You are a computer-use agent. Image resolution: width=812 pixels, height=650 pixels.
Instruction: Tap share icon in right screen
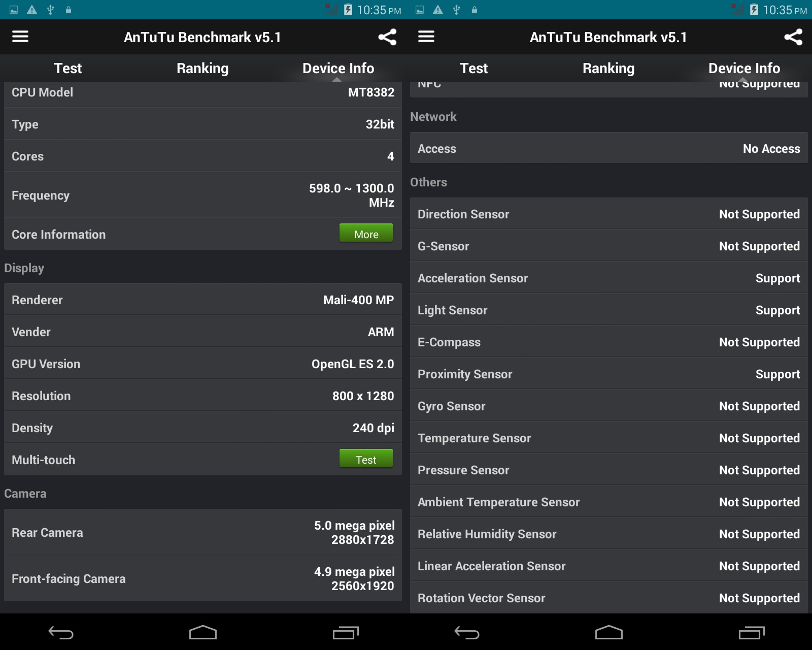point(793,37)
